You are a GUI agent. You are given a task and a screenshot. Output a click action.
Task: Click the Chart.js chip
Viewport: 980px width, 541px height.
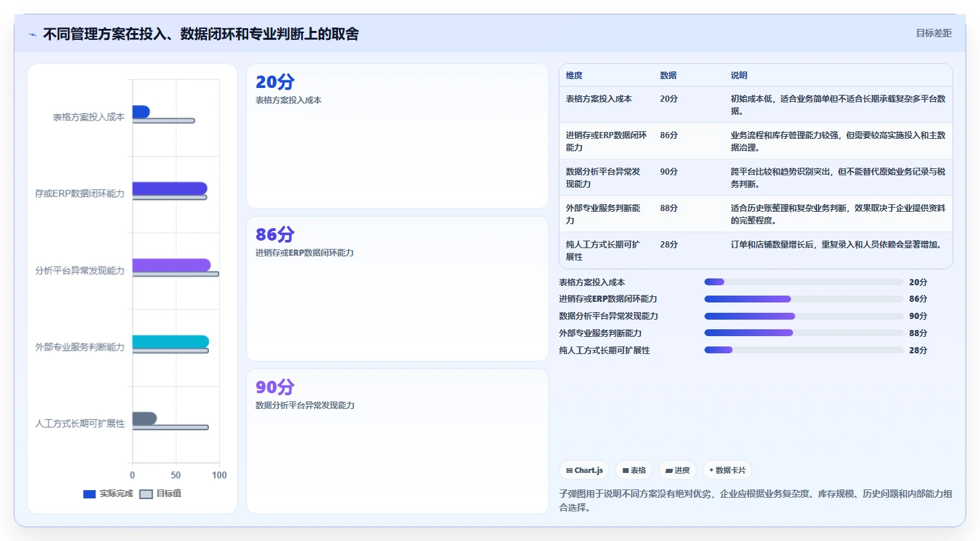click(x=584, y=470)
